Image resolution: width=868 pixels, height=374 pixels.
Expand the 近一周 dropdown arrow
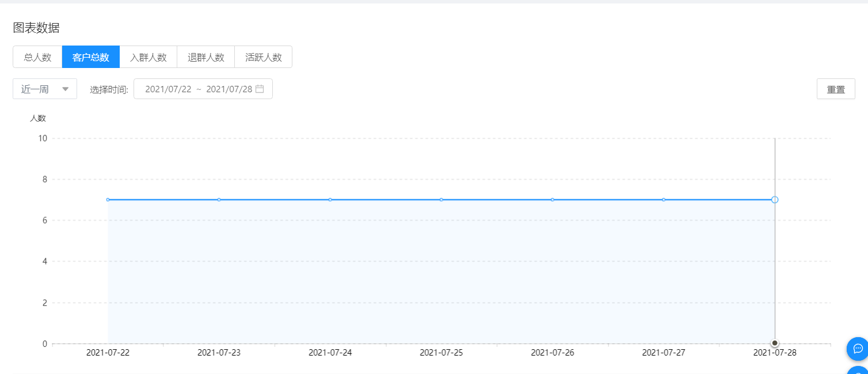coord(66,89)
